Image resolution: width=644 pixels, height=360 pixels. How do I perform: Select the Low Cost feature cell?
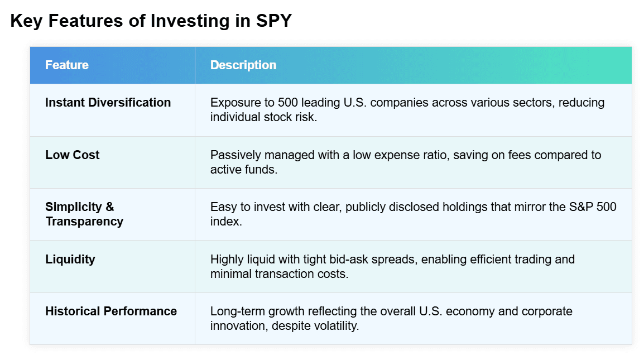(72, 155)
